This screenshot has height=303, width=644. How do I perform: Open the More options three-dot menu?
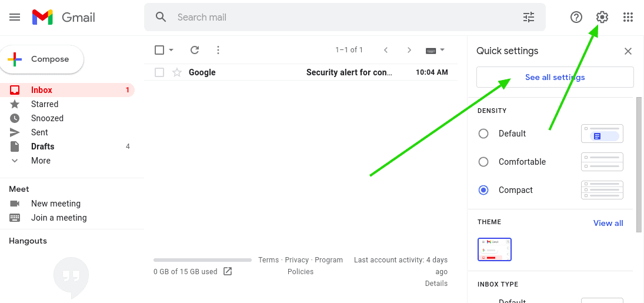click(218, 50)
